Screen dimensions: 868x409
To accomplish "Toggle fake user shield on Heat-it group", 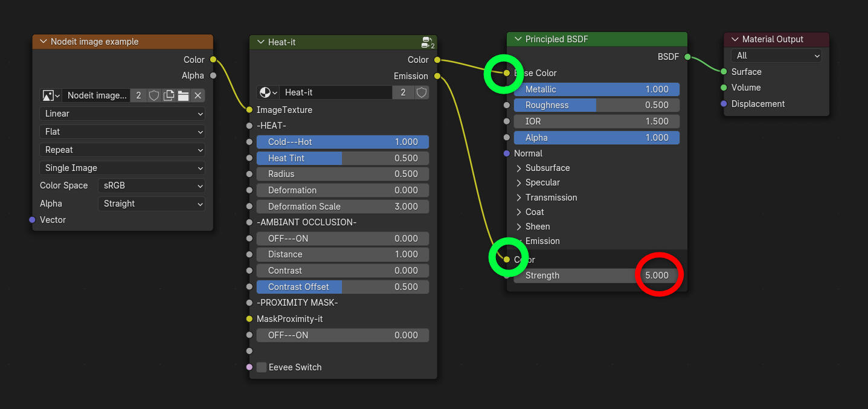I will (422, 92).
